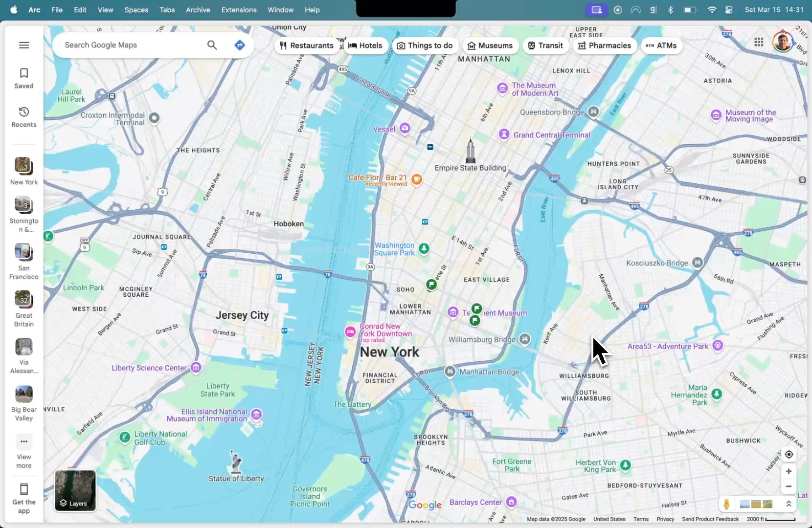Show Transit on the map
The width and height of the screenshot is (812, 528).
pyautogui.click(x=545, y=45)
